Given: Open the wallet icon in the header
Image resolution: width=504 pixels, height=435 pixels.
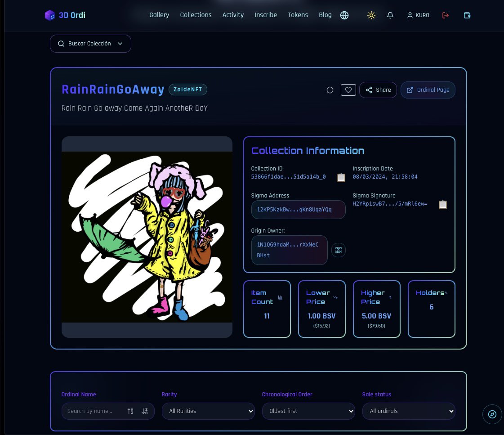Looking at the screenshot, I should 467,15.
